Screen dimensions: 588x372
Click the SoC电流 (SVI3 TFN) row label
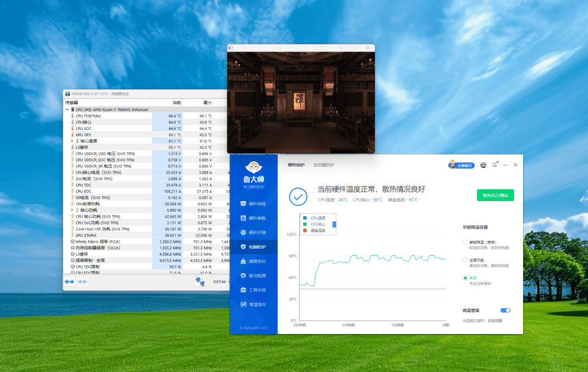94,179
